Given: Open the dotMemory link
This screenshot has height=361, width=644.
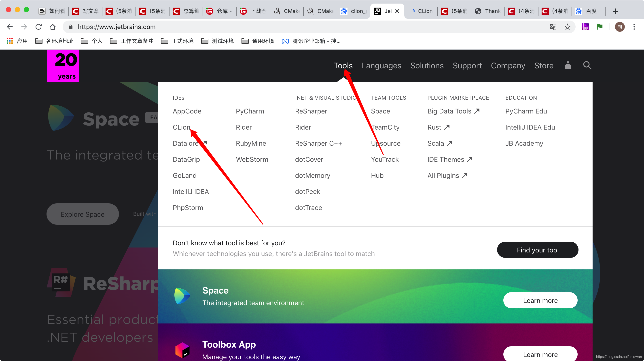Looking at the screenshot, I should click(313, 175).
